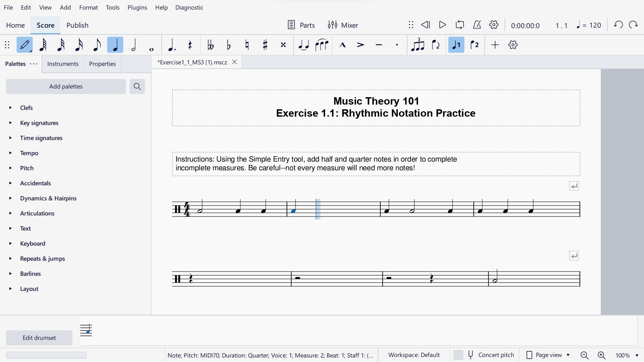Select 32nd note duration
The height and width of the screenshot is (362, 644).
point(61,45)
